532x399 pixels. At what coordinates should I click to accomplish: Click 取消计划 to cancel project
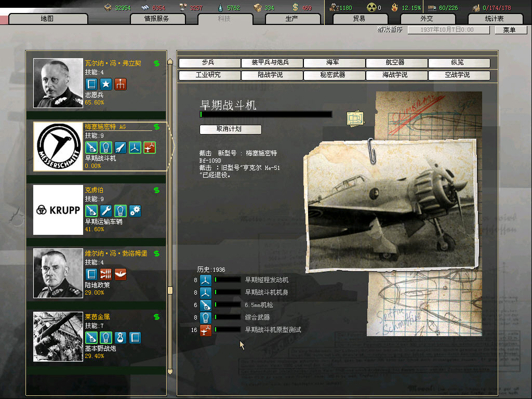pos(230,129)
